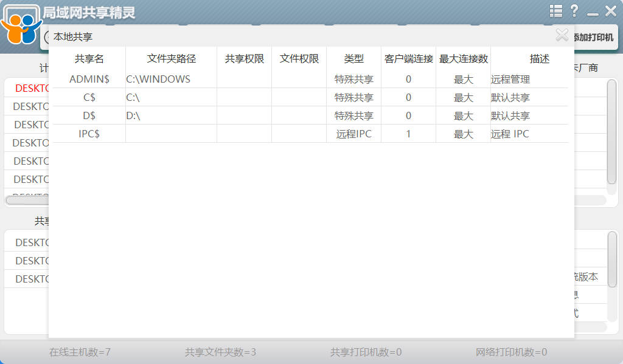The height and width of the screenshot is (364, 623).
Task: Click 默认共享 description in C$ row
Action: (510, 98)
